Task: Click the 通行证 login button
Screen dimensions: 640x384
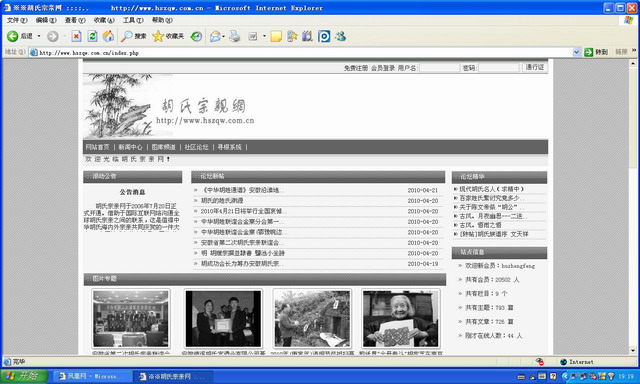Action: [x=534, y=67]
